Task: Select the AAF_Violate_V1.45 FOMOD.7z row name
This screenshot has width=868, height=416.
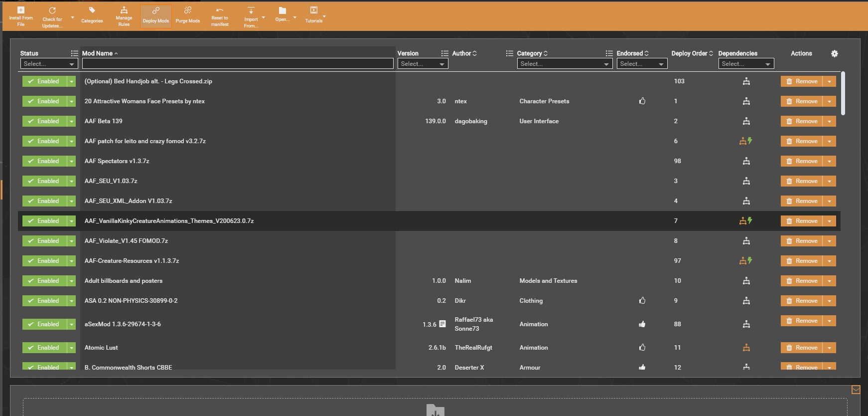Action: (x=126, y=241)
